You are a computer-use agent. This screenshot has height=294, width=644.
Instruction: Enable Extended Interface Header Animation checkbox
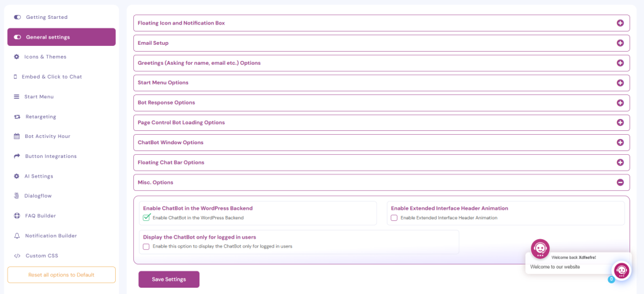394,218
